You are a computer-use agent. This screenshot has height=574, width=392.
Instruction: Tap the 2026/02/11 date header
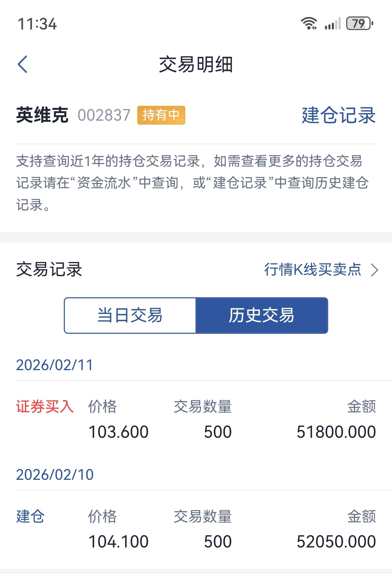coord(55,365)
